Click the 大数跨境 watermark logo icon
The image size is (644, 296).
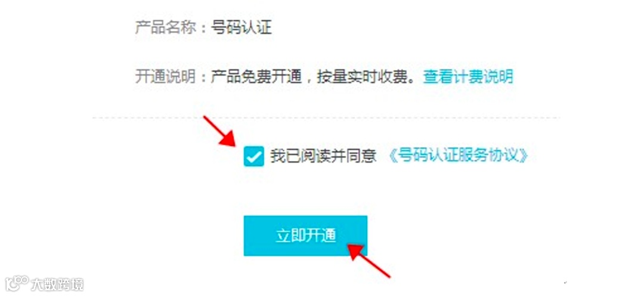[x=17, y=284]
